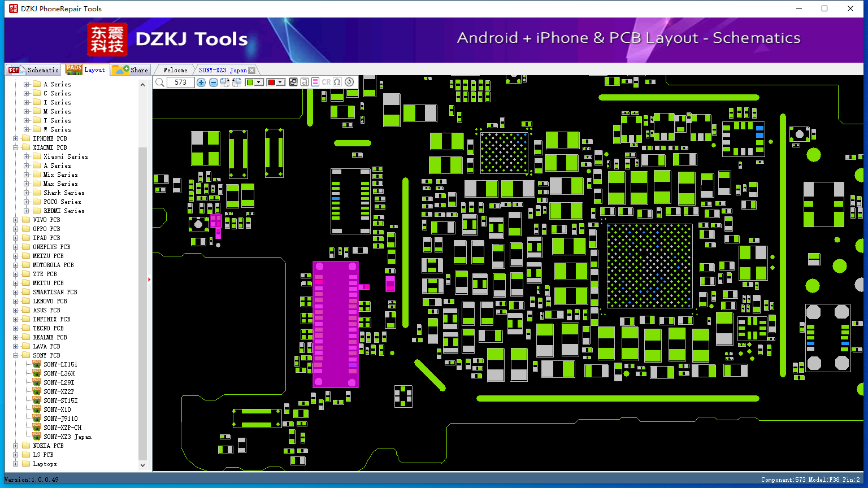The width and height of the screenshot is (868, 488).
Task: Expand the VIVO PCB folder
Action: (x=16, y=220)
